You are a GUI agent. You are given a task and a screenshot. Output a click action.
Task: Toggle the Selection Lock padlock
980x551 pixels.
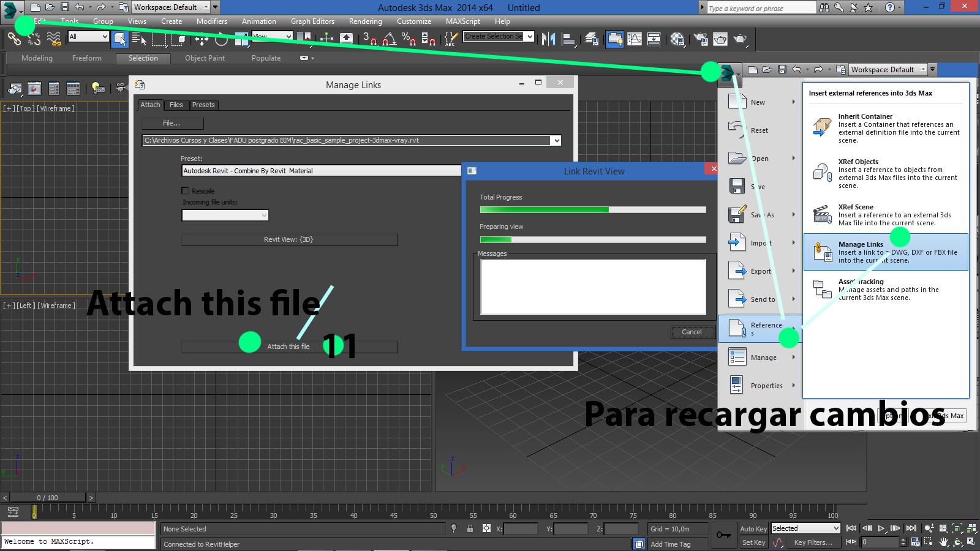click(x=470, y=528)
